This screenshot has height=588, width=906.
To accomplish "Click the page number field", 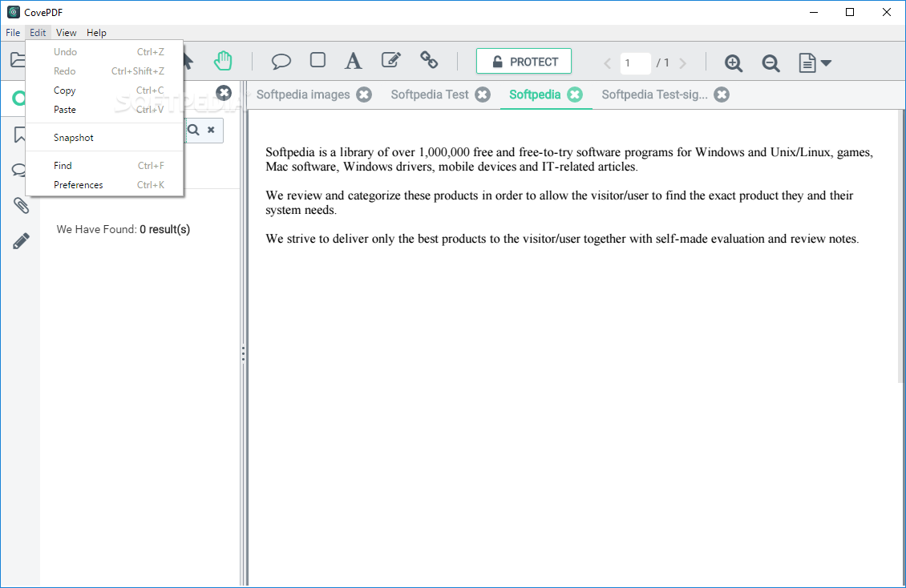I will [635, 63].
